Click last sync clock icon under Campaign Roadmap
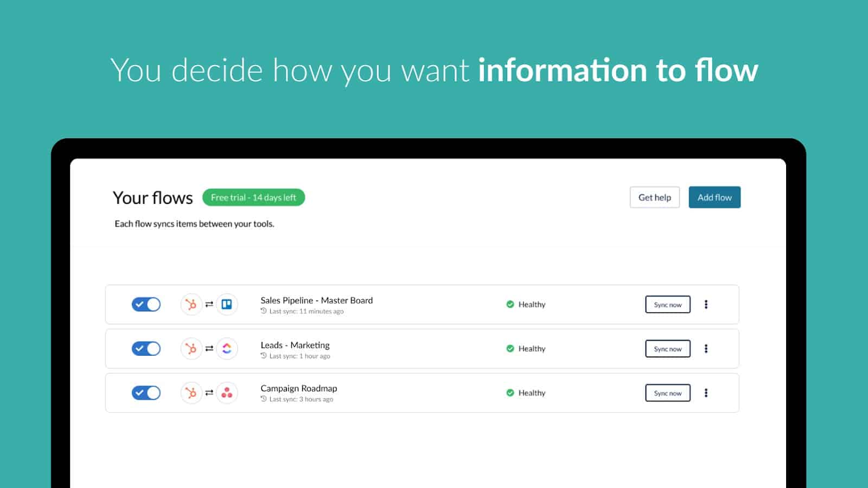868x488 pixels. (264, 399)
